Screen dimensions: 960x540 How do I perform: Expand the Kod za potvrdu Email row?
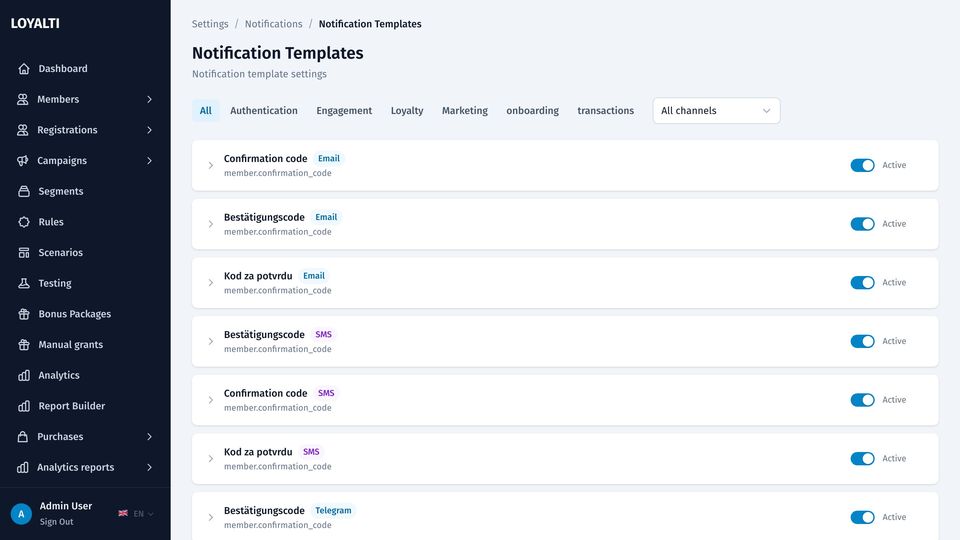pyautogui.click(x=211, y=283)
